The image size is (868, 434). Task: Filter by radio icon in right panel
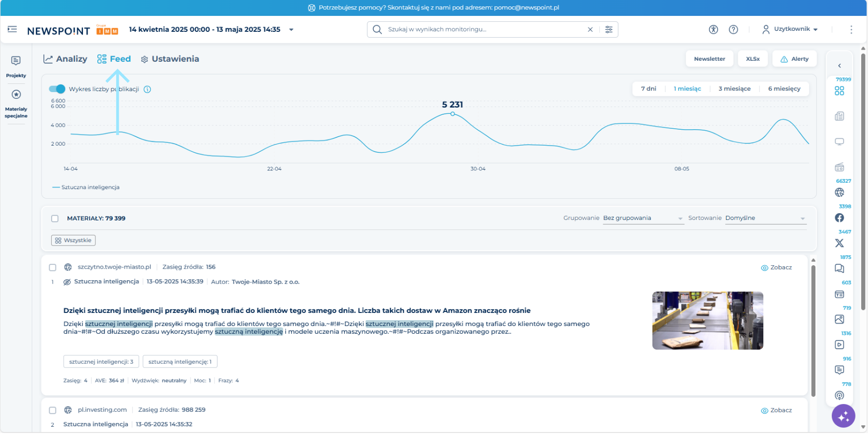pyautogui.click(x=840, y=167)
